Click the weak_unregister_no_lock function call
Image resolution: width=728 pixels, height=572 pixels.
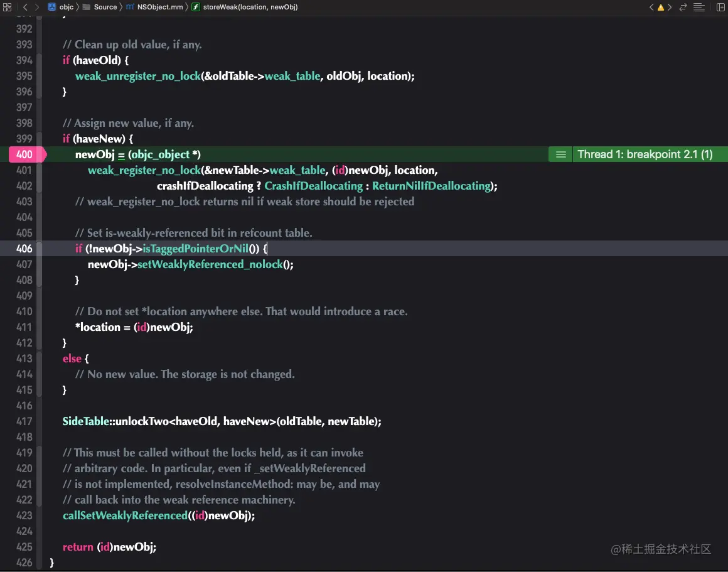[x=138, y=76]
